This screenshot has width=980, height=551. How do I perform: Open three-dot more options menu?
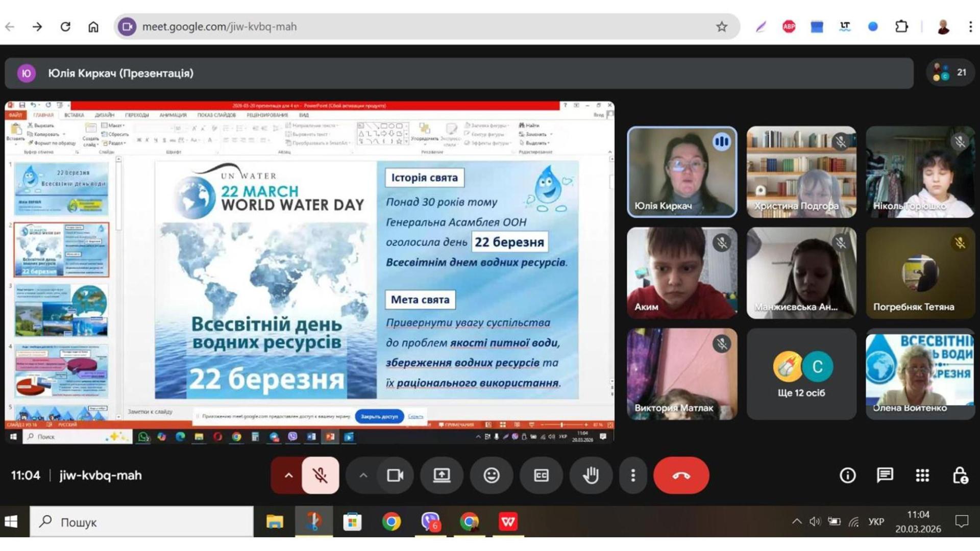coord(633,475)
